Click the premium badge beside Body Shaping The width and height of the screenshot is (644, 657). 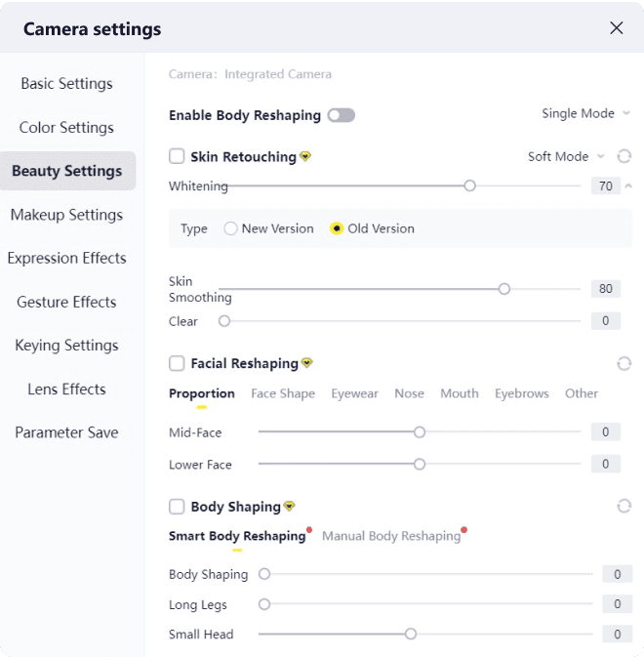[290, 507]
